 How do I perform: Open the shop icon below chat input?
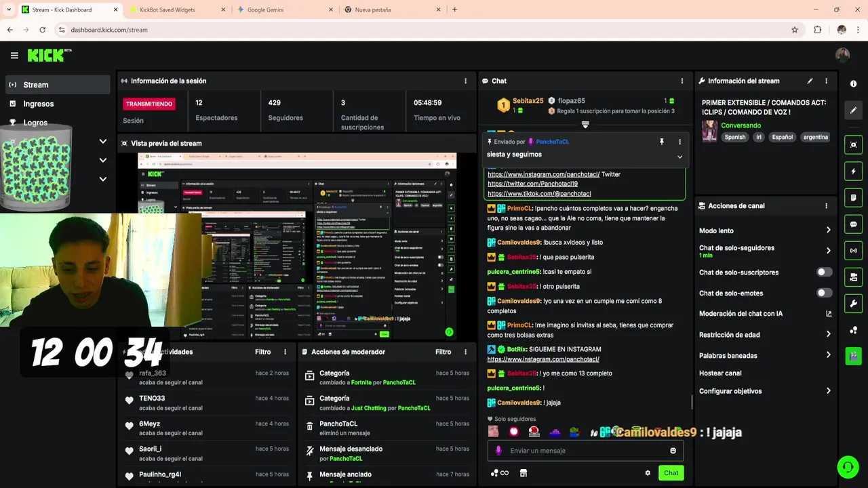(x=523, y=473)
